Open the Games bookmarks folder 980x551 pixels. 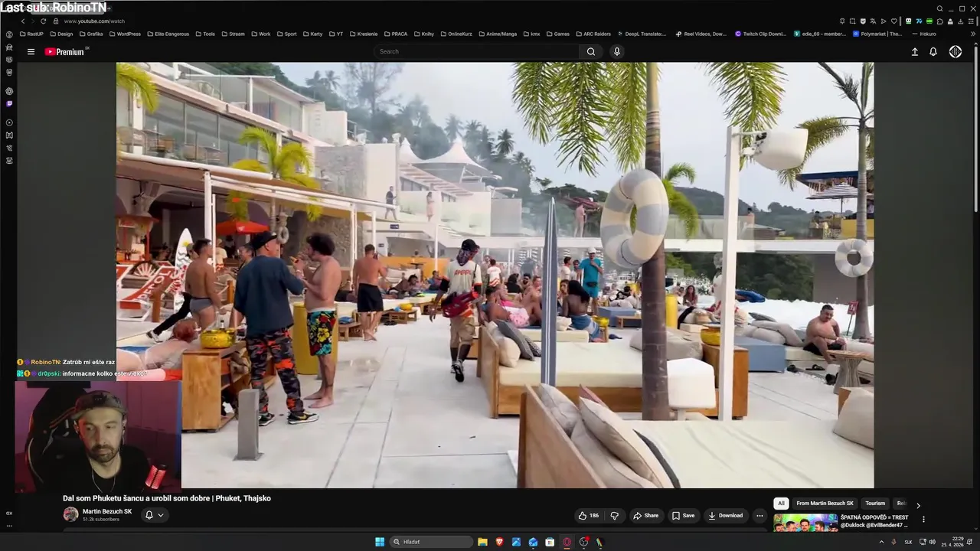pyautogui.click(x=557, y=34)
